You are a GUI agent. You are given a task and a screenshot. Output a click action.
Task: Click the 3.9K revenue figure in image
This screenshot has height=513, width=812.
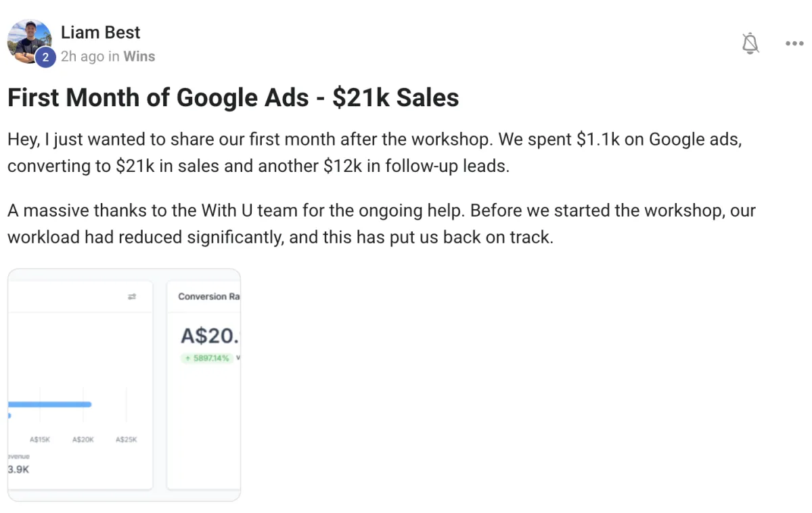pyautogui.click(x=18, y=469)
